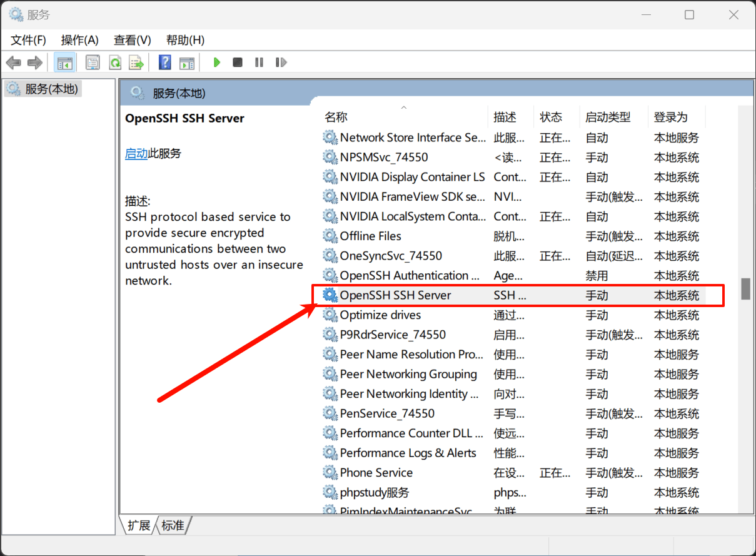Click the Refresh toolbar icon
This screenshot has width=756, height=556.
pyautogui.click(x=115, y=63)
